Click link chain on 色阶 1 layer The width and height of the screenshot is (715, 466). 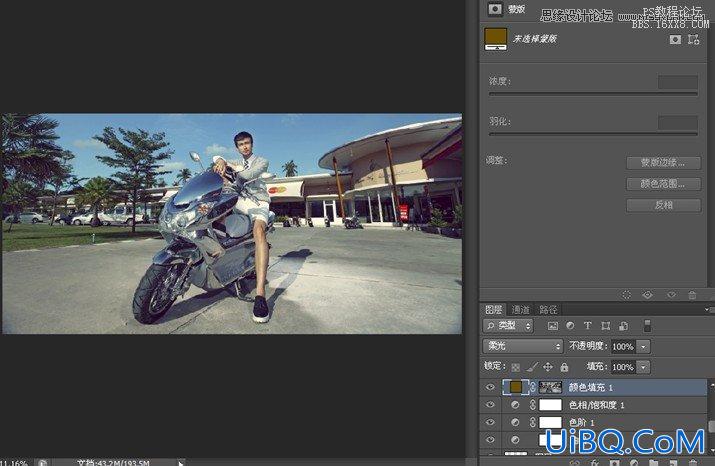(x=533, y=422)
